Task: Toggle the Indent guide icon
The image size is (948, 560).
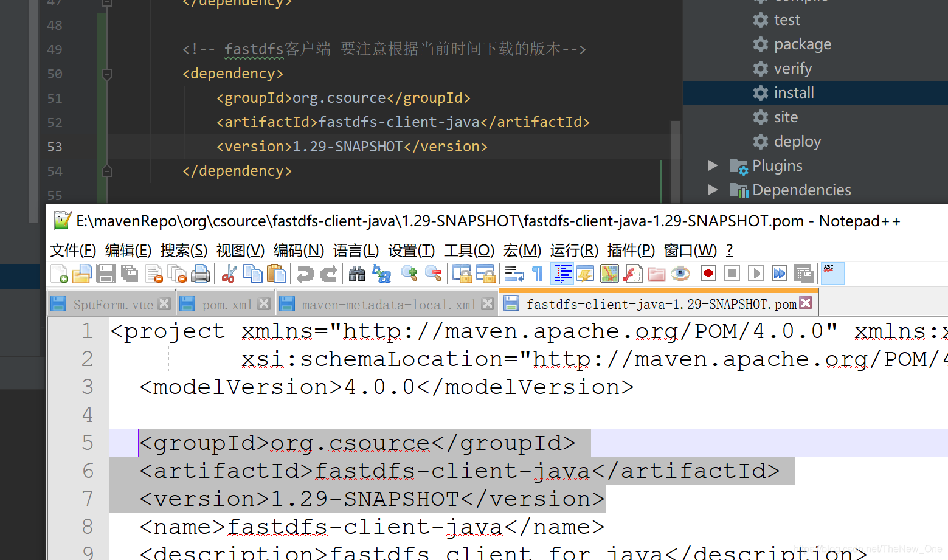Action: tap(562, 274)
